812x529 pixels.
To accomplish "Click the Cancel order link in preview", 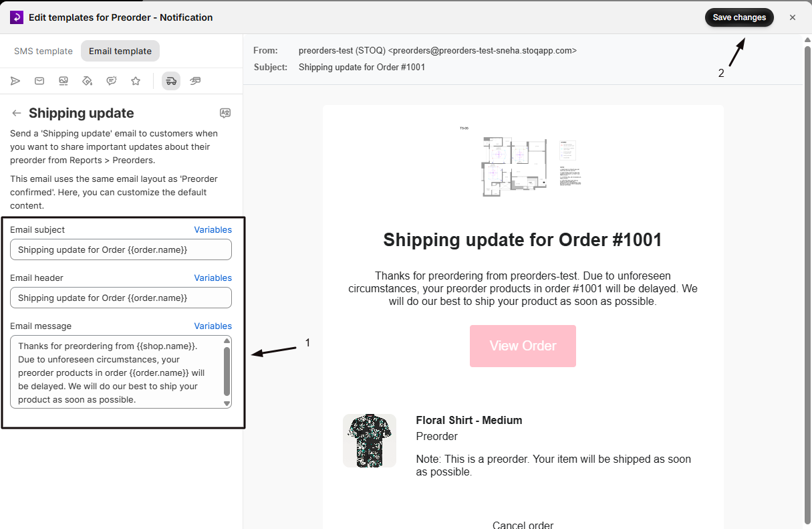I will [x=523, y=525].
